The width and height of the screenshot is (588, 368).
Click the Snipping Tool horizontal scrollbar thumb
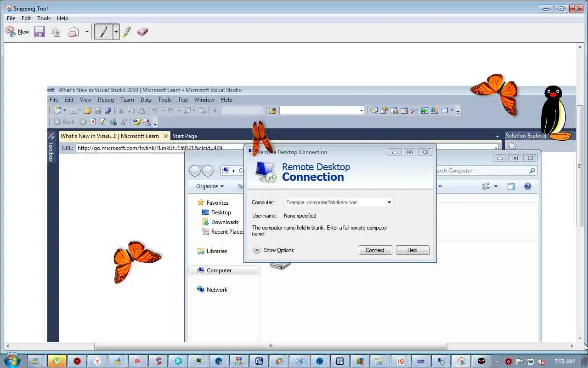(271, 346)
